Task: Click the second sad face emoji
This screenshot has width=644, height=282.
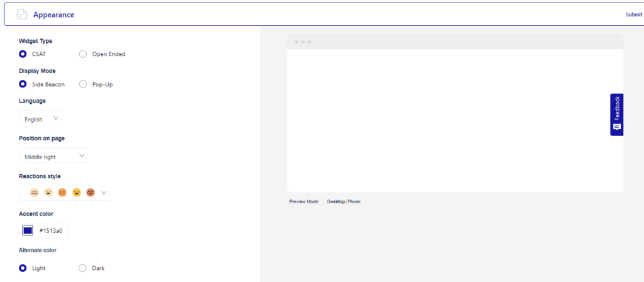Action: click(x=48, y=193)
